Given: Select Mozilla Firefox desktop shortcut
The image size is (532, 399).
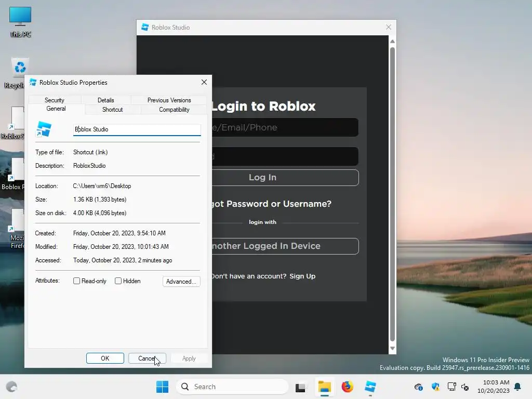Looking at the screenshot, I should pyautogui.click(x=16, y=228).
